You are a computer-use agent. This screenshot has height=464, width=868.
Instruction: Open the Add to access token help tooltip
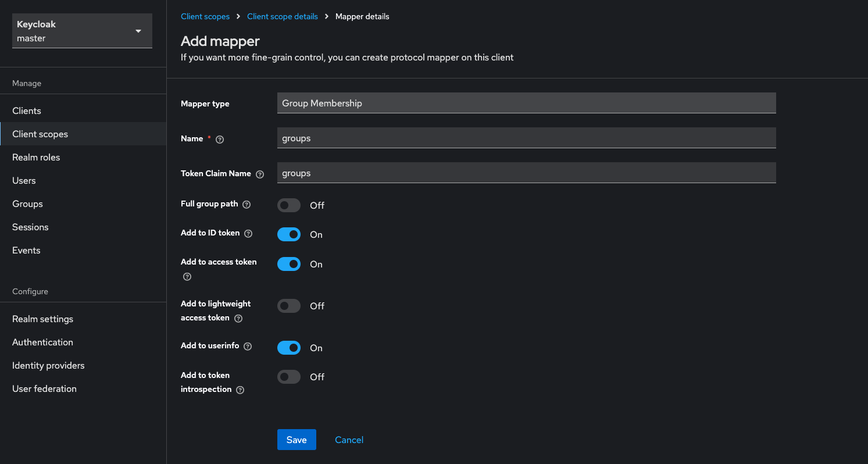click(187, 277)
